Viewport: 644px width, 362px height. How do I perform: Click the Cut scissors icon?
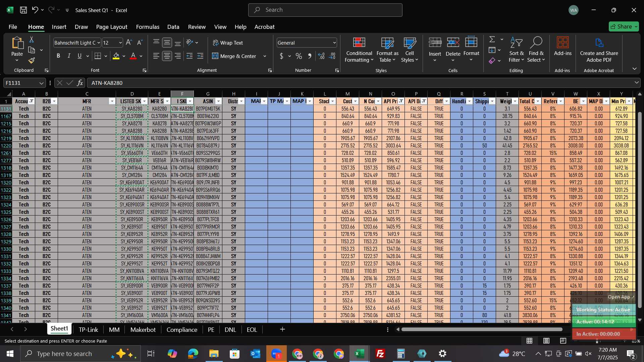(x=32, y=40)
